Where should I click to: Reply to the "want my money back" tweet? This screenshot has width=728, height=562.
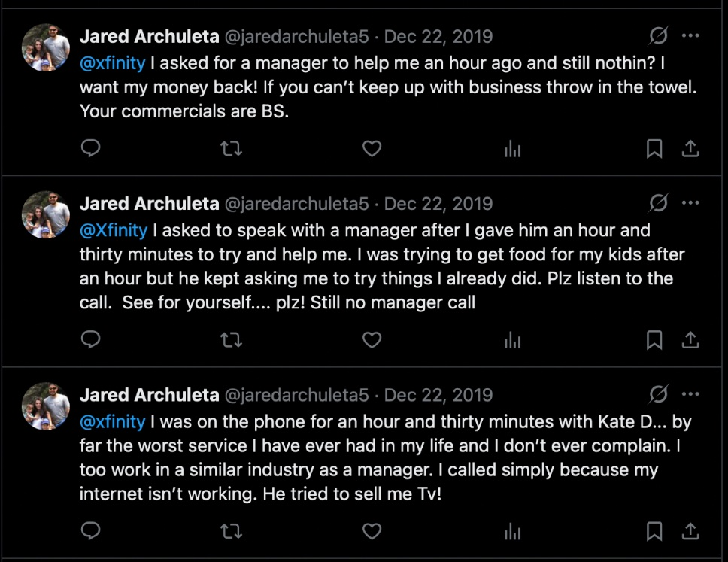coord(90,149)
